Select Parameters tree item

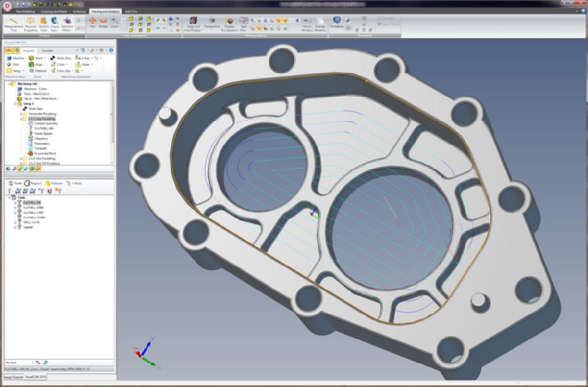[41, 143]
